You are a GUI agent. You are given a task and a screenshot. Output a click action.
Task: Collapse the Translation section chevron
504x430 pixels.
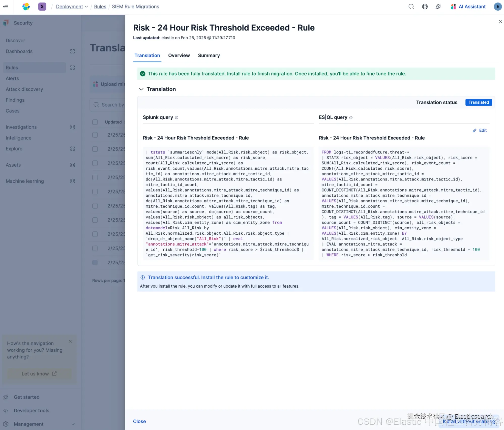(141, 89)
